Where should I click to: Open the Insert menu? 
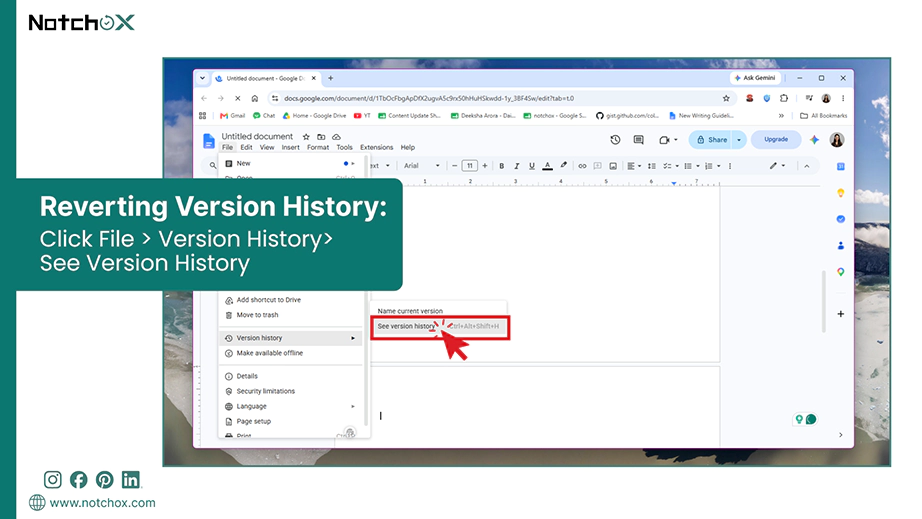tap(290, 148)
